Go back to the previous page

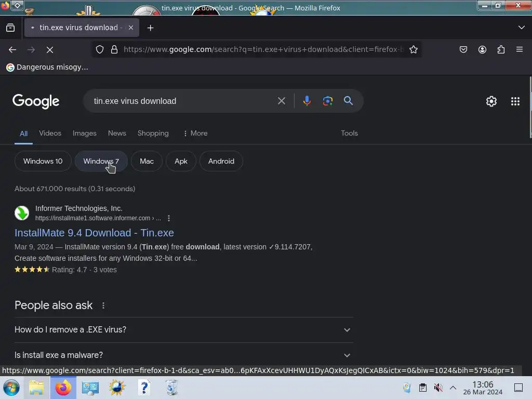point(12,50)
